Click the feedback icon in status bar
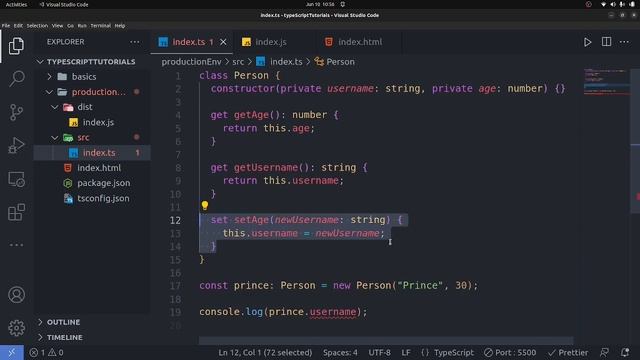 coord(604,352)
